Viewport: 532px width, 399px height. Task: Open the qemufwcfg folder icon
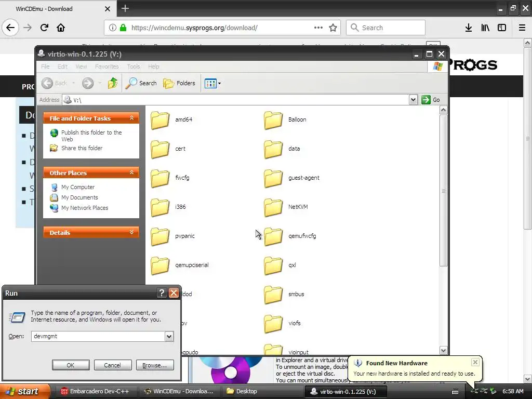pos(273,236)
